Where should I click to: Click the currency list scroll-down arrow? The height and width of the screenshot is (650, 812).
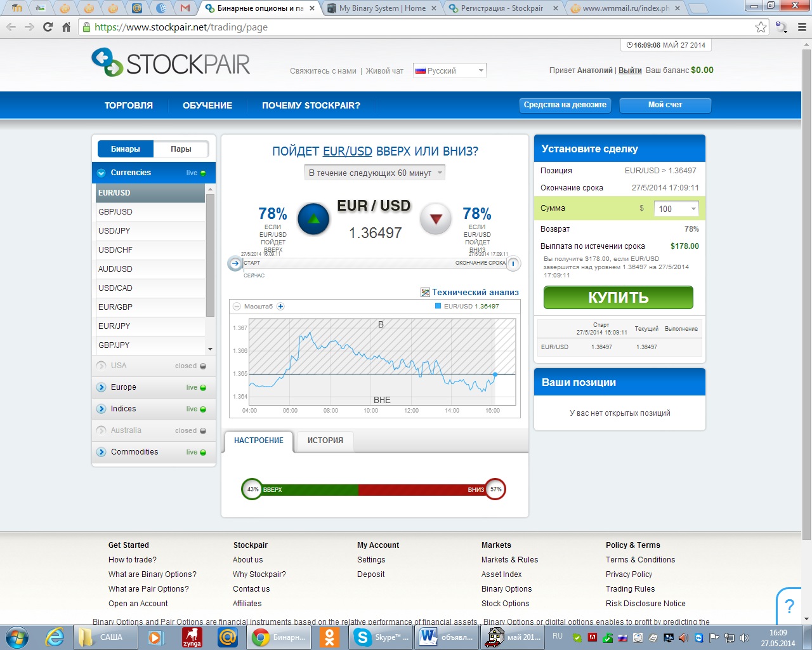tap(210, 349)
